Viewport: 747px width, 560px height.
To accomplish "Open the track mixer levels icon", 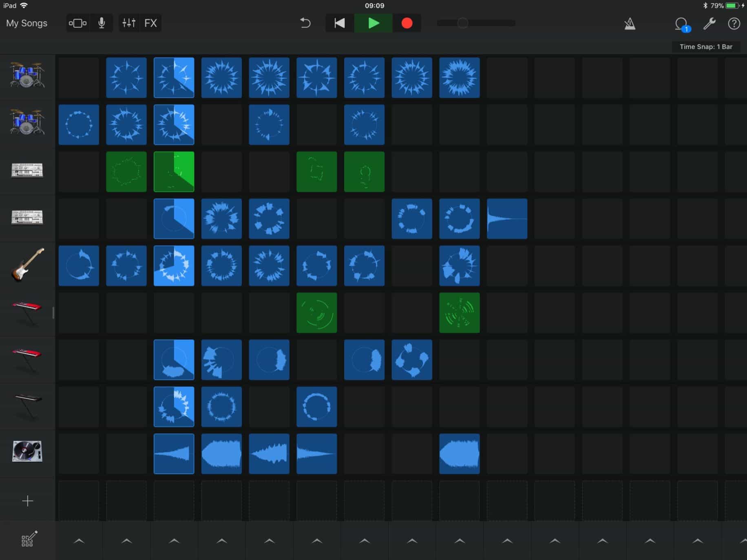I will (x=129, y=23).
